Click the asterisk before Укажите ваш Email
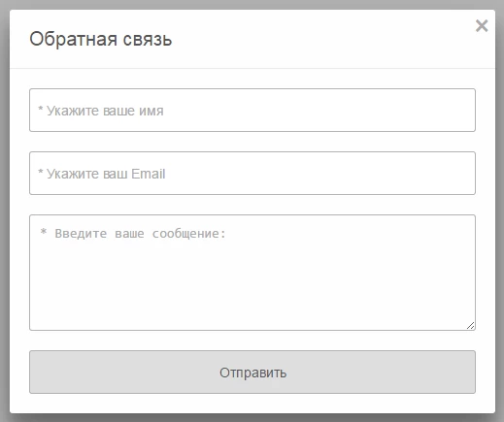The image size is (504, 422). pyautogui.click(x=41, y=172)
